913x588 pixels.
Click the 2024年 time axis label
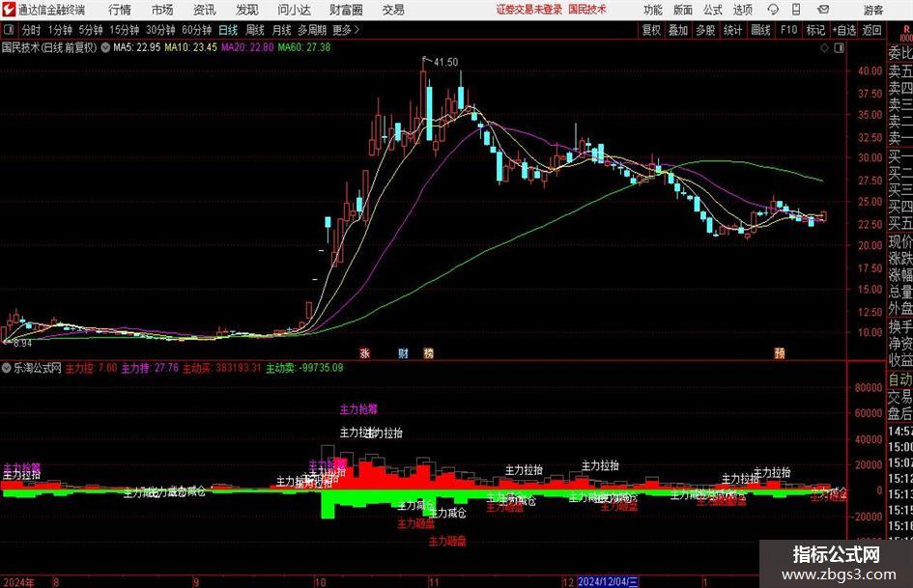(x=18, y=581)
